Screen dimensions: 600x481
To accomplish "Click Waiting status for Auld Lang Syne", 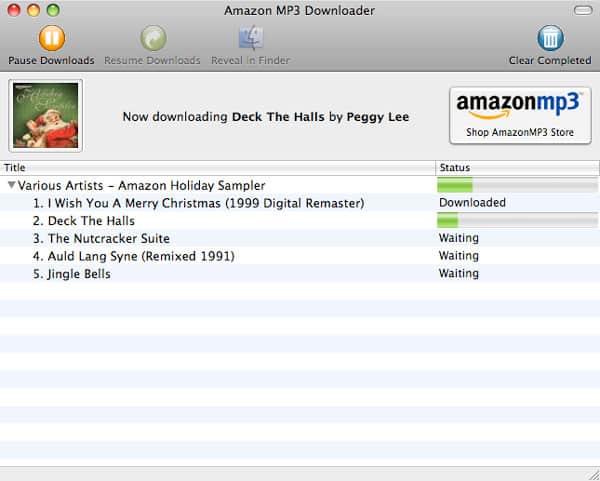I will coord(458,256).
